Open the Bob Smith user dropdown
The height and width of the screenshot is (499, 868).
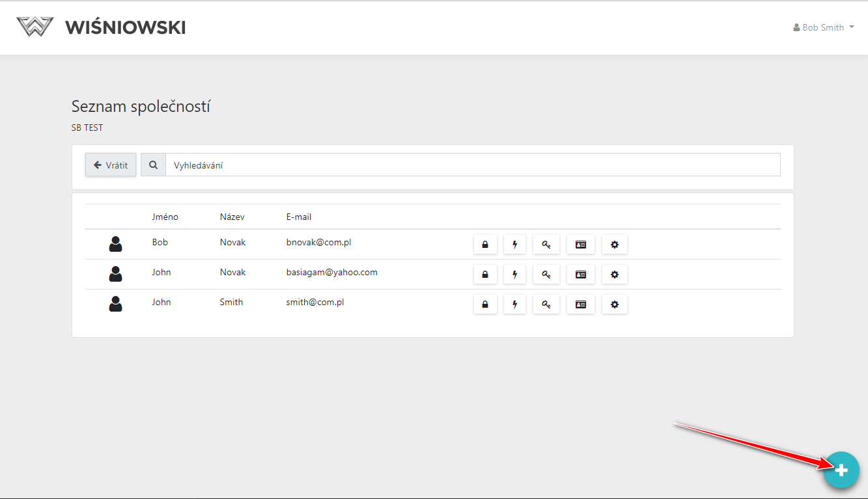pyautogui.click(x=823, y=27)
